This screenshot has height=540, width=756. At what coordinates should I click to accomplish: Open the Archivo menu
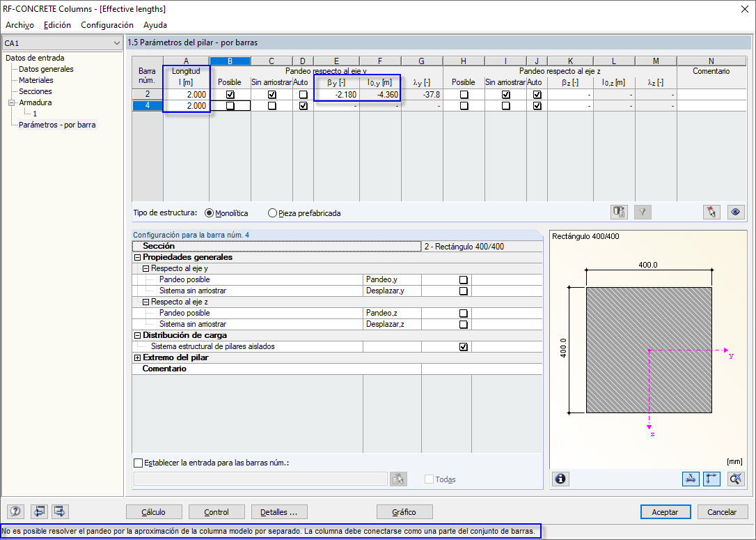pos(19,24)
